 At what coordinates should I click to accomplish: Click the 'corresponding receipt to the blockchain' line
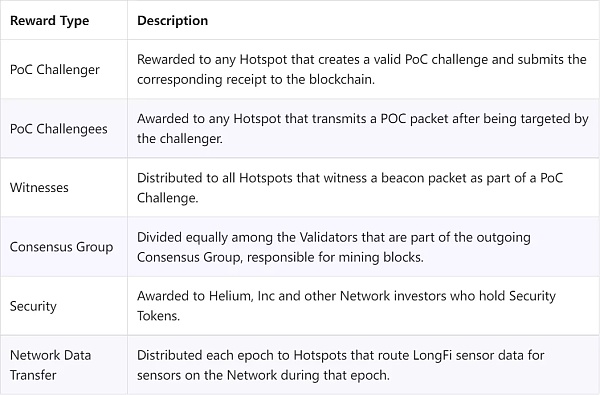[256, 79]
